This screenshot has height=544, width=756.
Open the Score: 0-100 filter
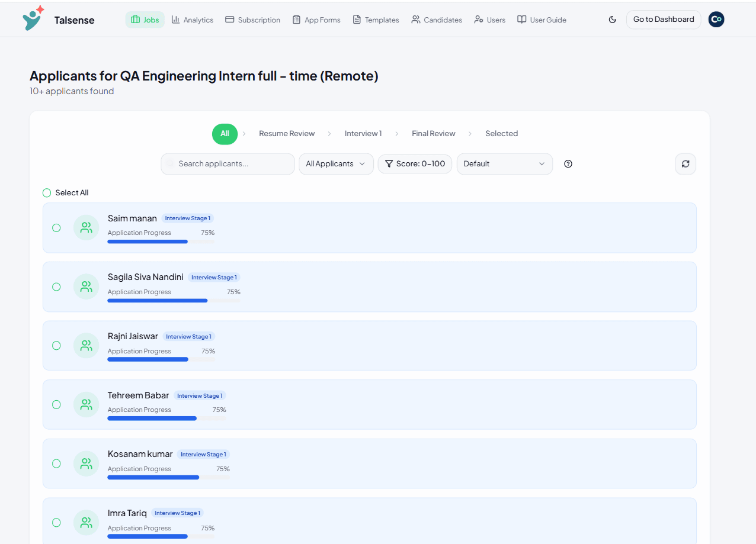415,164
